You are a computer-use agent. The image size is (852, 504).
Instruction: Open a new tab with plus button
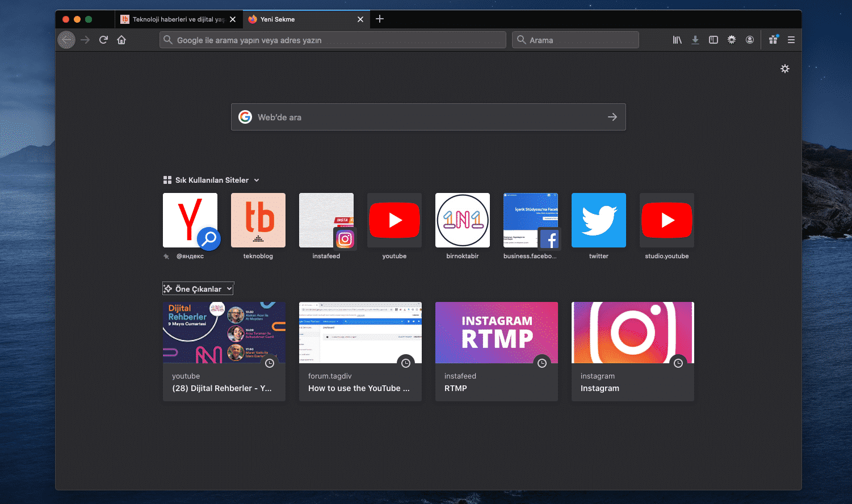click(380, 19)
